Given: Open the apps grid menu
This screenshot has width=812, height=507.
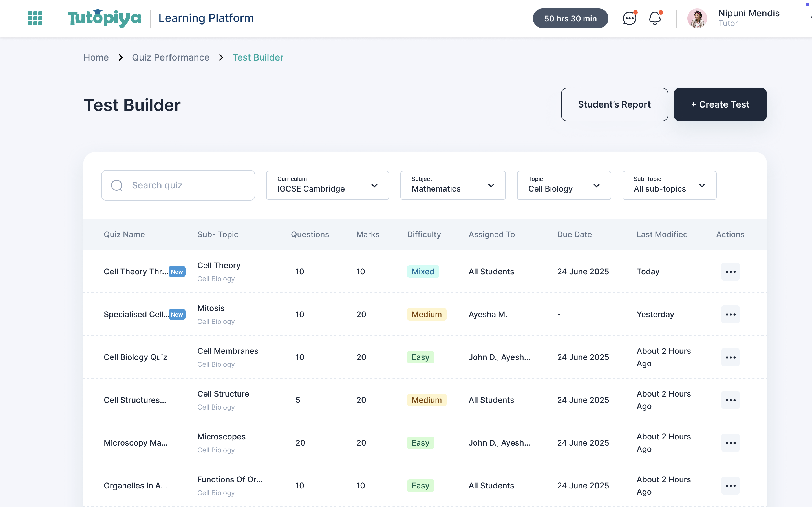Looking at the screenshot, I should pyautogui.click(x=35, y=18).
